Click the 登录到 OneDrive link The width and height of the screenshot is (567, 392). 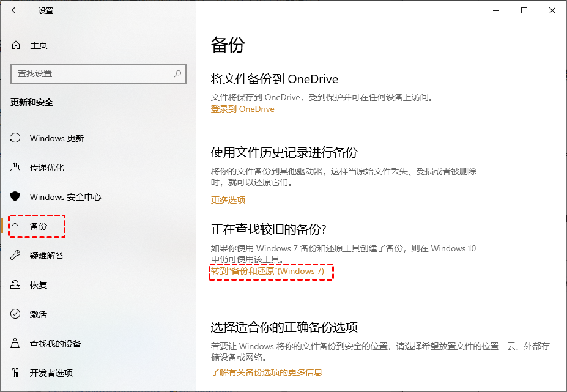[x=243, y=109]
